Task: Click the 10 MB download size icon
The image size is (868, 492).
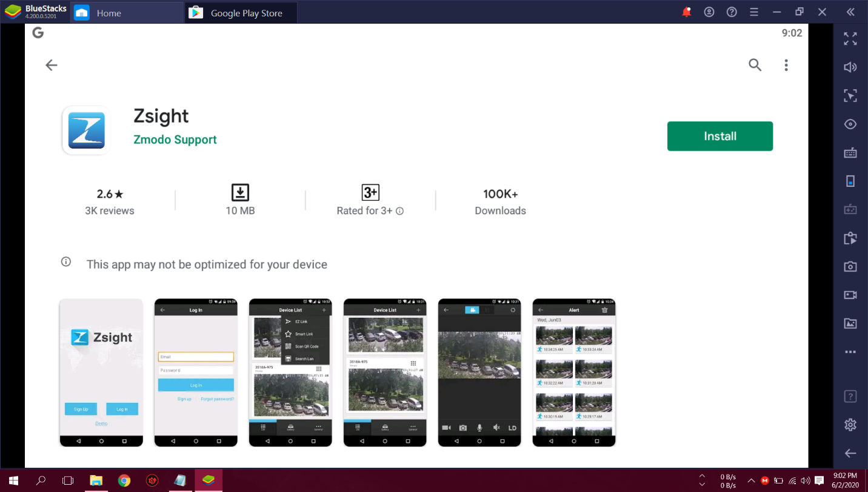Action: pos(240,193)
